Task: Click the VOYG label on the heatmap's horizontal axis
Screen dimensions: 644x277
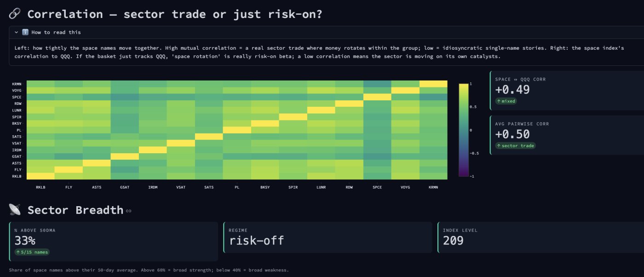Action: (405, 187)
